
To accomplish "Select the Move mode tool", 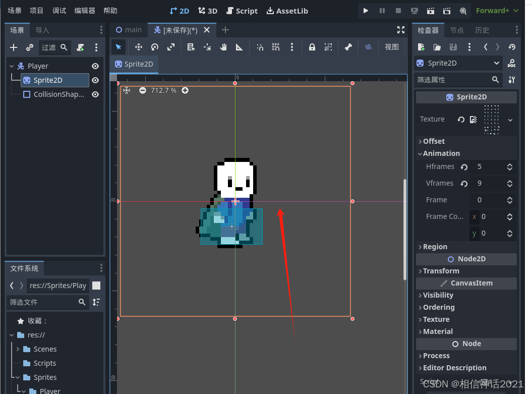I will click(138, 47).
